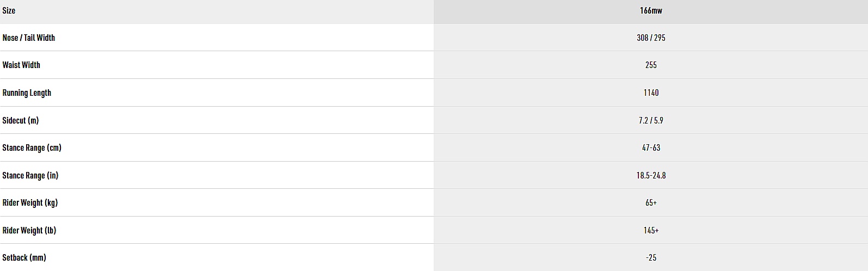
Task: Click the Setback (mm) label
Action: pos(24,257)
